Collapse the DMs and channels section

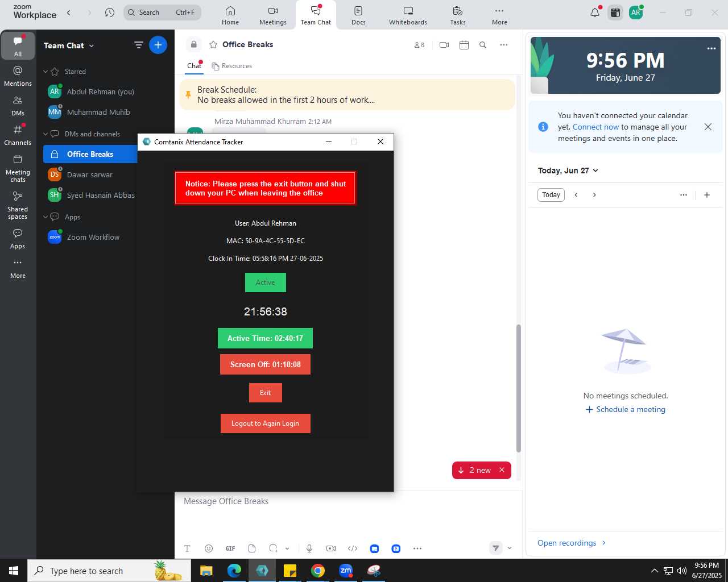pyautogui.click(x=46, y=134)
